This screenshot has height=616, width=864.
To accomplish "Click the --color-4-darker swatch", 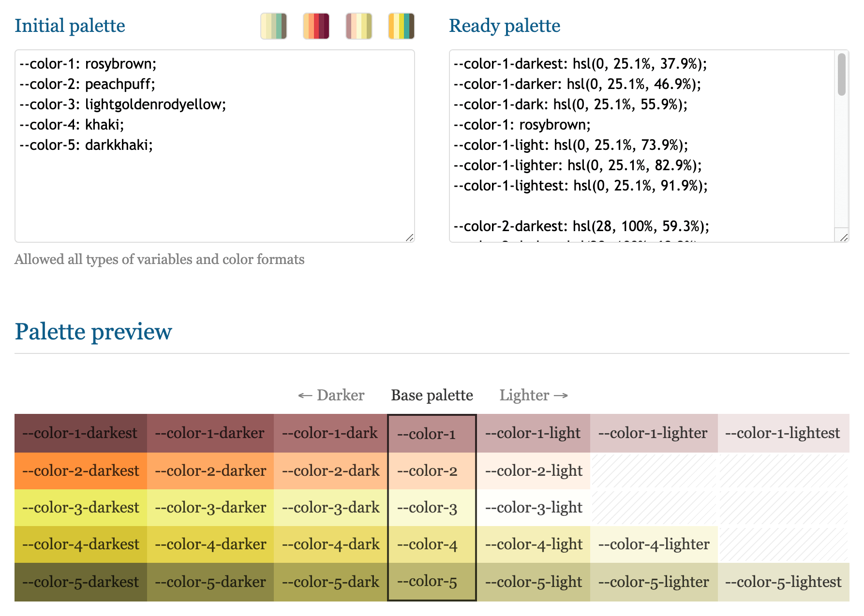I will (210, 544).
